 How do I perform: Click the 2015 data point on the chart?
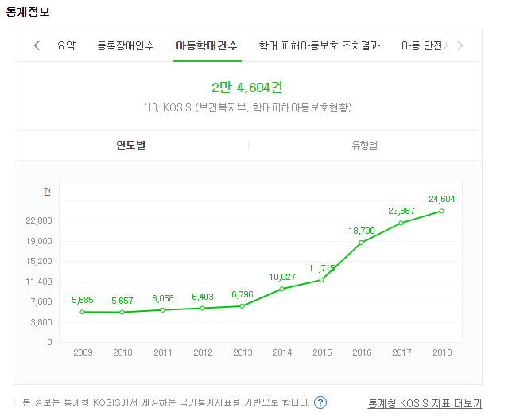322,280
